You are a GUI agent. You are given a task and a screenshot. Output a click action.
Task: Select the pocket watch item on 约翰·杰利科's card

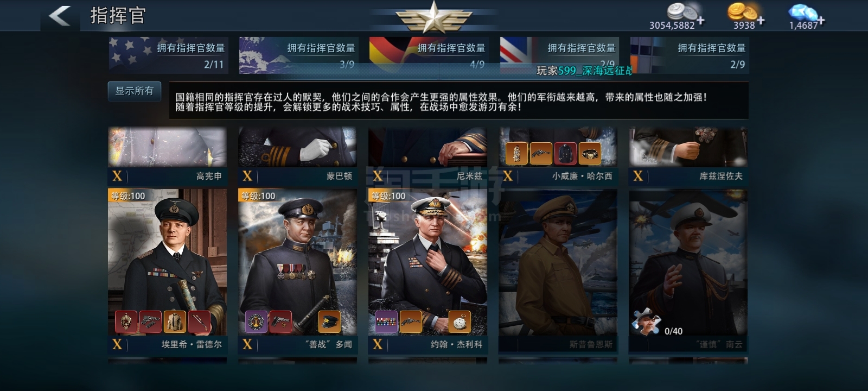(459, 322)
